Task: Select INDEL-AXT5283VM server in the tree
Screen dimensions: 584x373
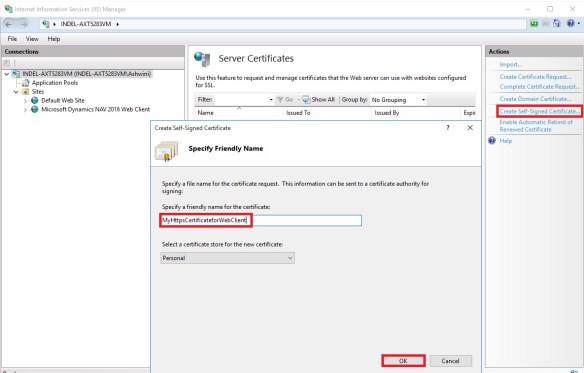Action: 86,74
